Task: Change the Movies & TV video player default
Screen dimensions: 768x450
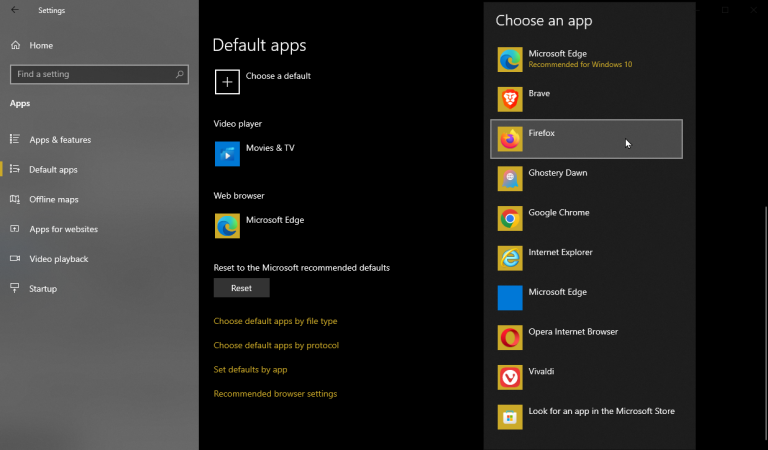Action: coord(254,153)
